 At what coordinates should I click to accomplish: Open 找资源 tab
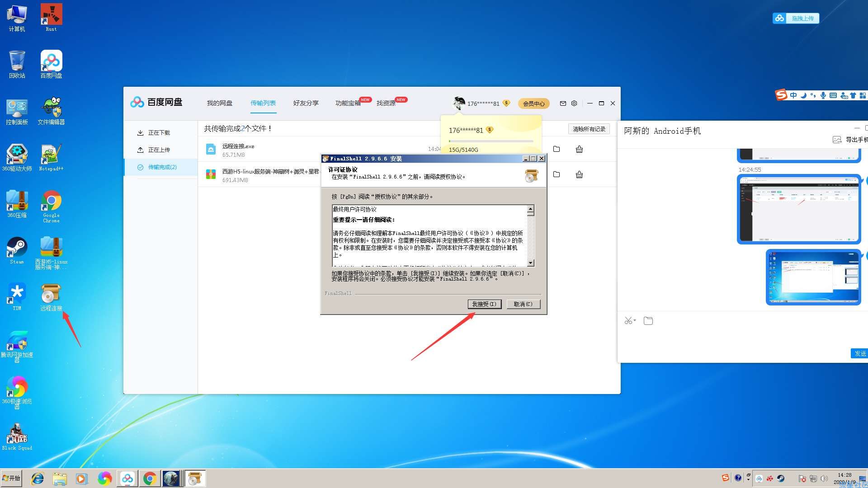[386, 103]
